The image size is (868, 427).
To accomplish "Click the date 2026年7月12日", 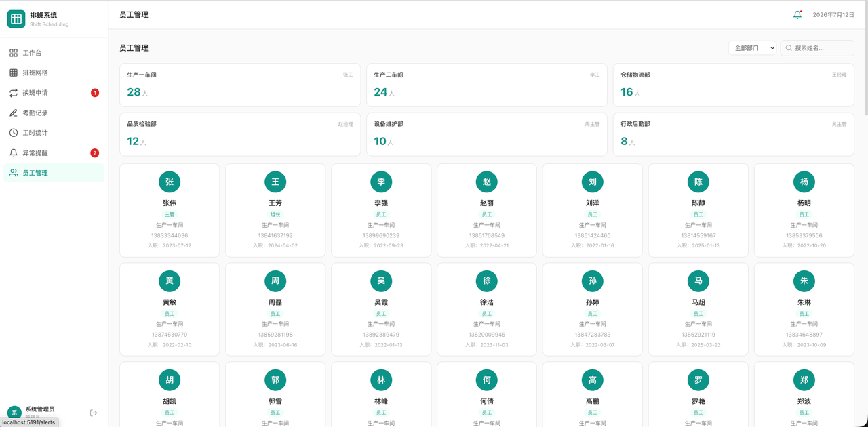I will [833, 14].
